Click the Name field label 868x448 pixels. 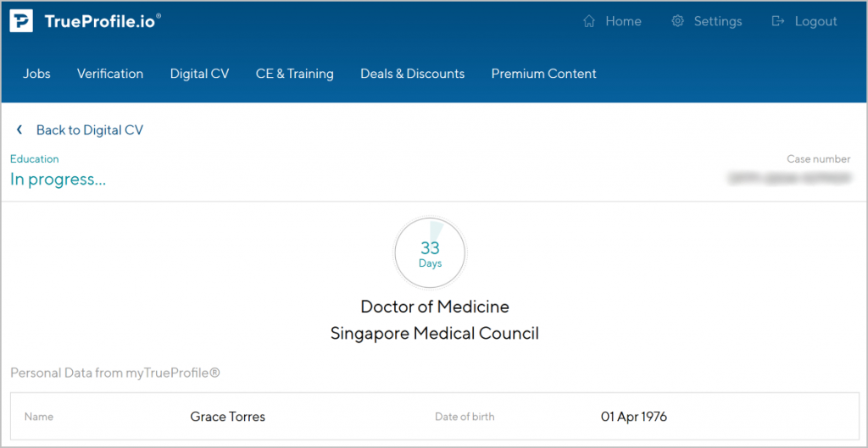(x=39, y=417)
